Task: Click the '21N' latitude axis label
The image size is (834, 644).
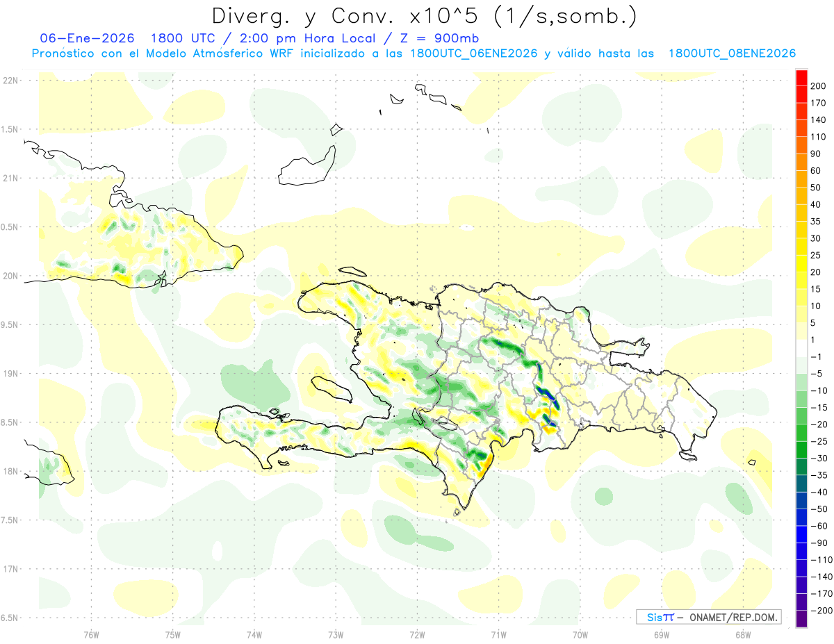Action: click(x=10, y=179)
